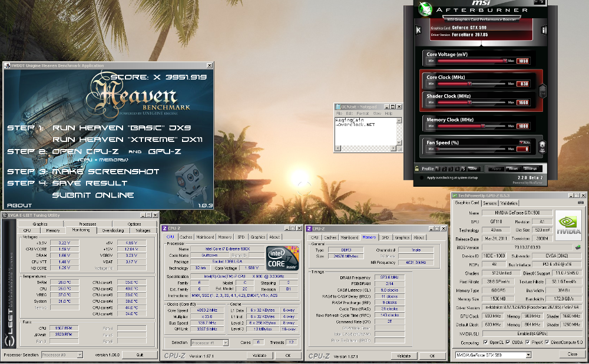Click the Core Clock slider handle
The image size is (589, 364).
(x=469, y=84)
